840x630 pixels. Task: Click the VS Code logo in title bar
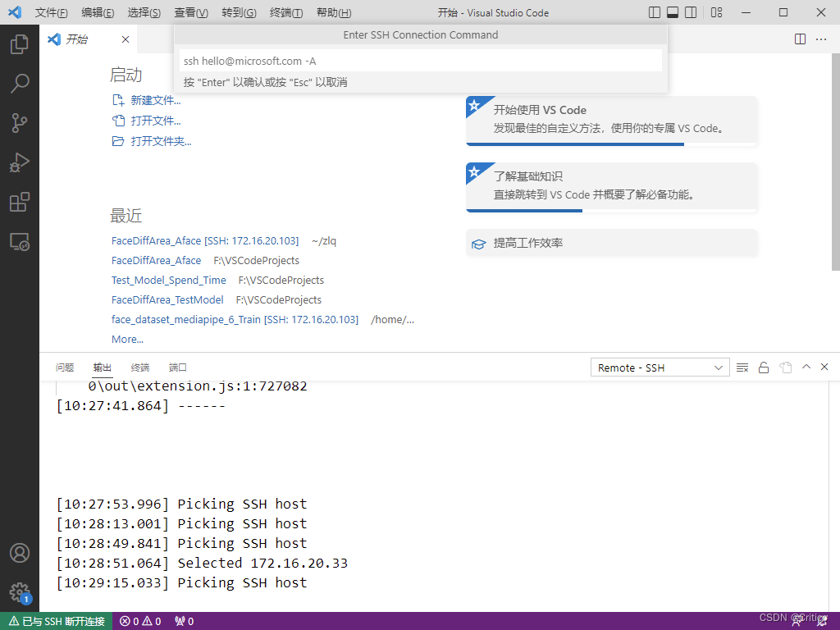[15, 12]
